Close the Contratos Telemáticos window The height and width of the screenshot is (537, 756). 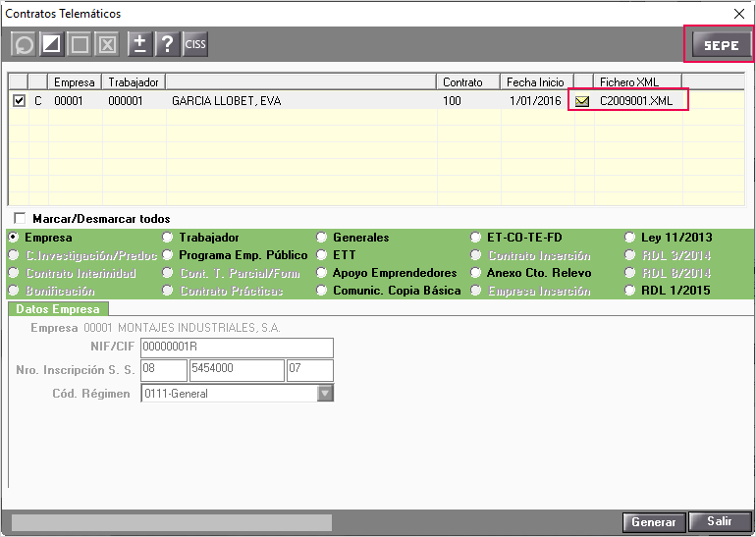(x=739, y=14)
